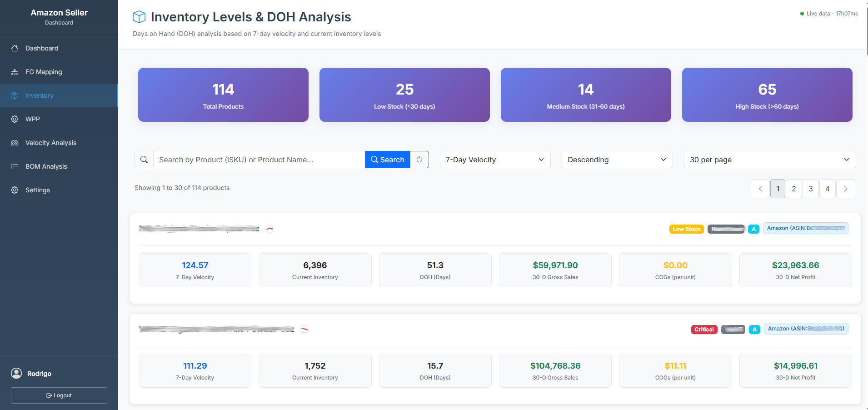Click the product search input field
This screenshot has width=868, height=410.
tap(259, 160)
